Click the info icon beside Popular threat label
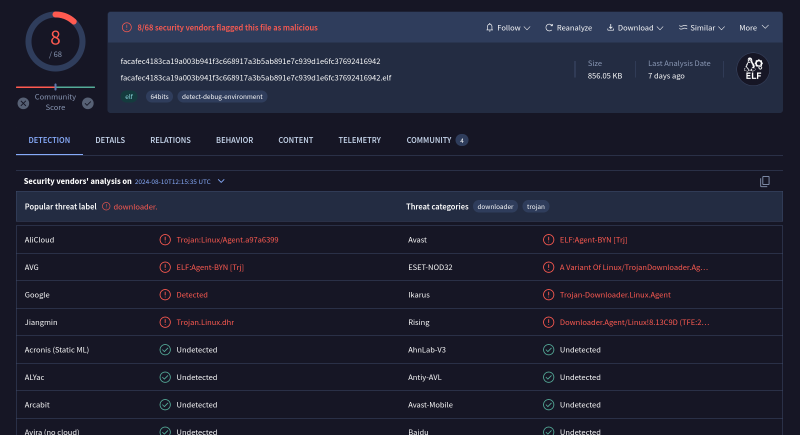 point(106,206)
